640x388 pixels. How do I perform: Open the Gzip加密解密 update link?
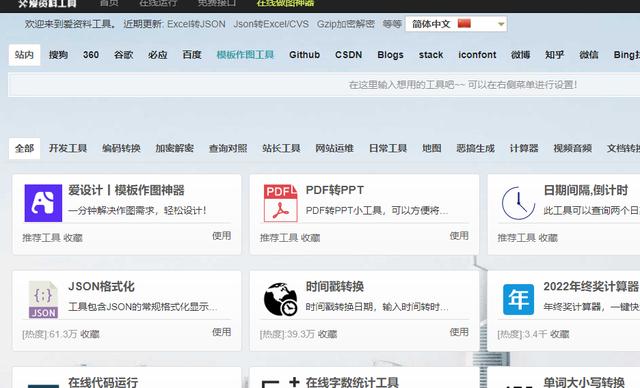[x=346, y=24]
